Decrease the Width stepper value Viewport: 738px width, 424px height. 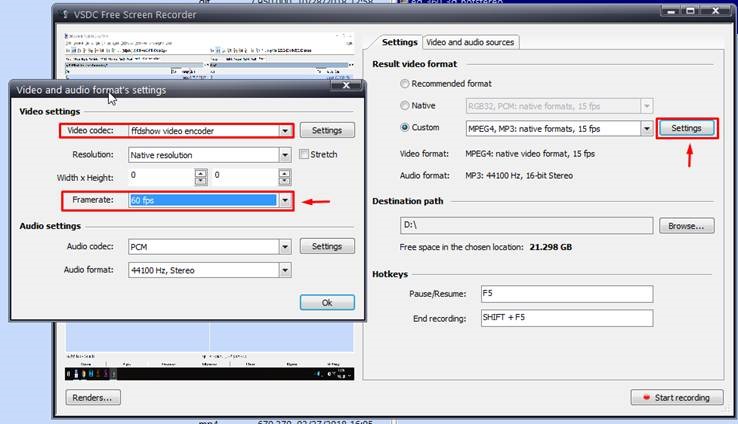pos(201,181)
